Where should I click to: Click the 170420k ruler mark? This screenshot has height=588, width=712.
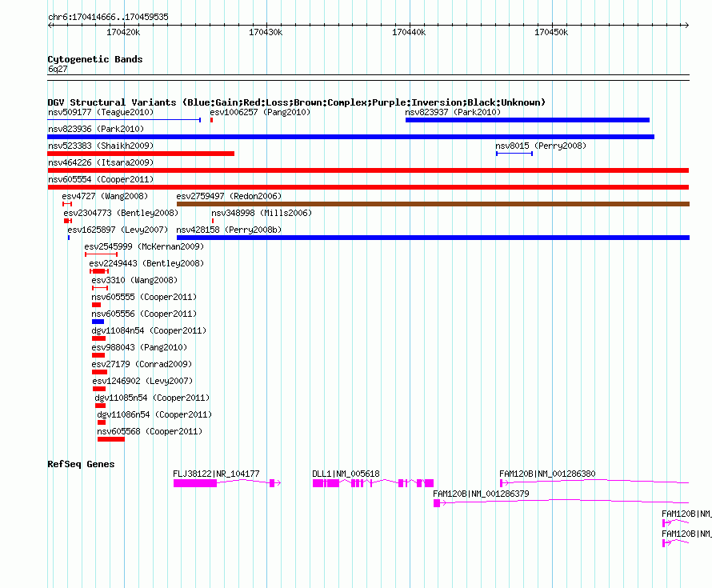123,32
